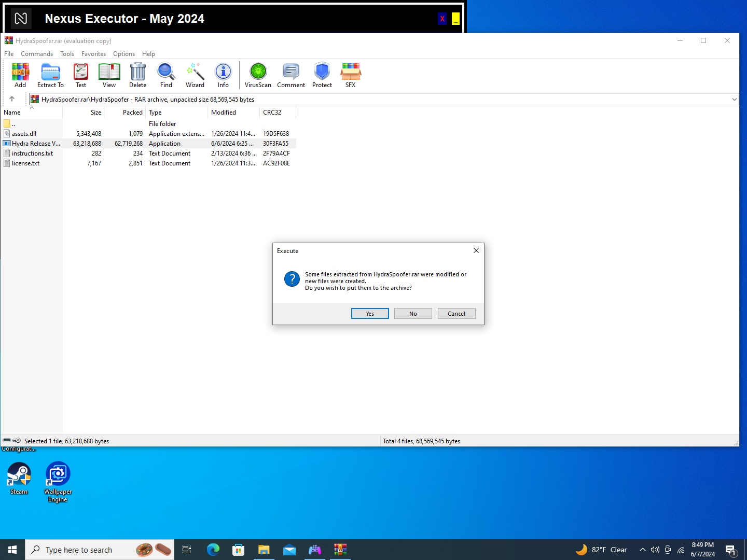Screen dimensions: 747x560
Task: Open Mail app from the taskbar
Action: [x=289, y=550]
